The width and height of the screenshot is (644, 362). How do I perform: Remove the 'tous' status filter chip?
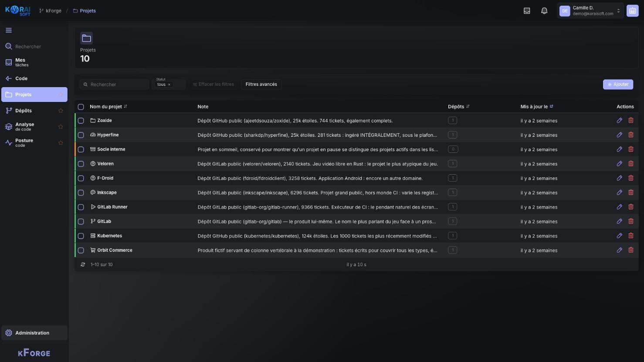(169, 85)
